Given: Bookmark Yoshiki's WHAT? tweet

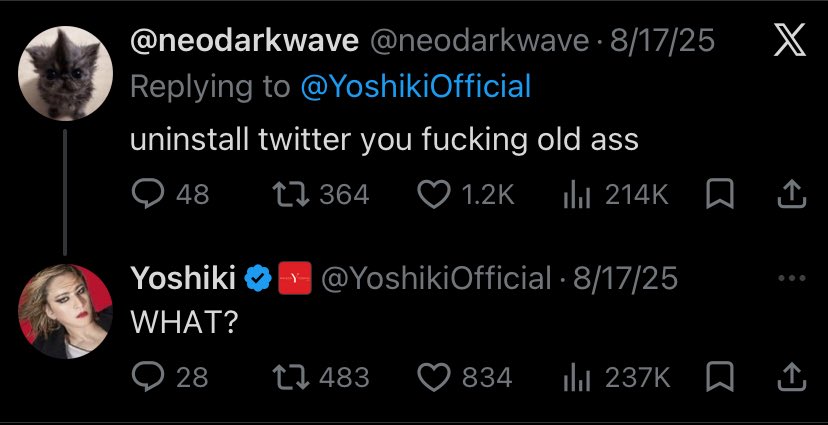Looking at the screenshot, I should (x=720, y=377).
